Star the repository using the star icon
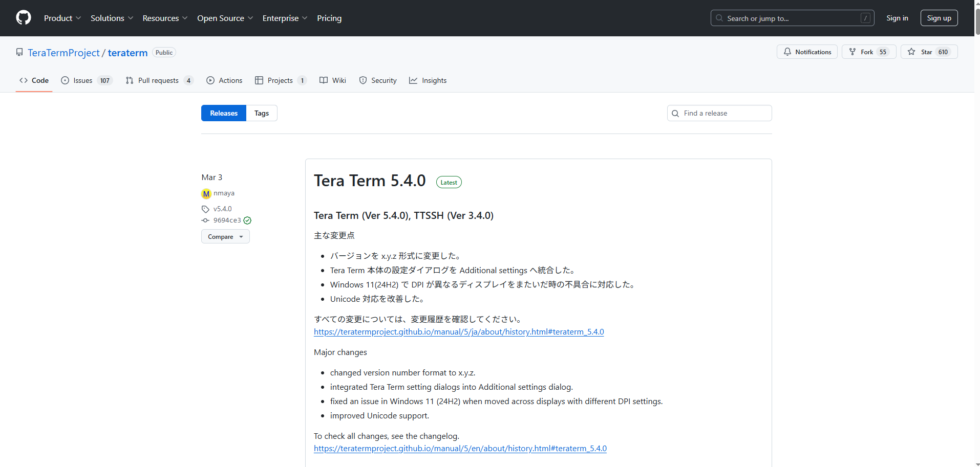The image size is (980, 467). pos(912,52)
